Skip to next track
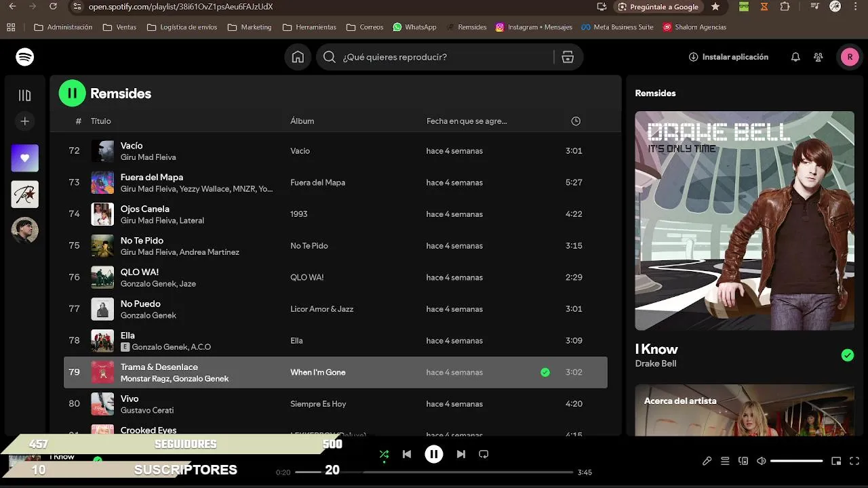Screen dimensions: 868x488 [461, 454]
